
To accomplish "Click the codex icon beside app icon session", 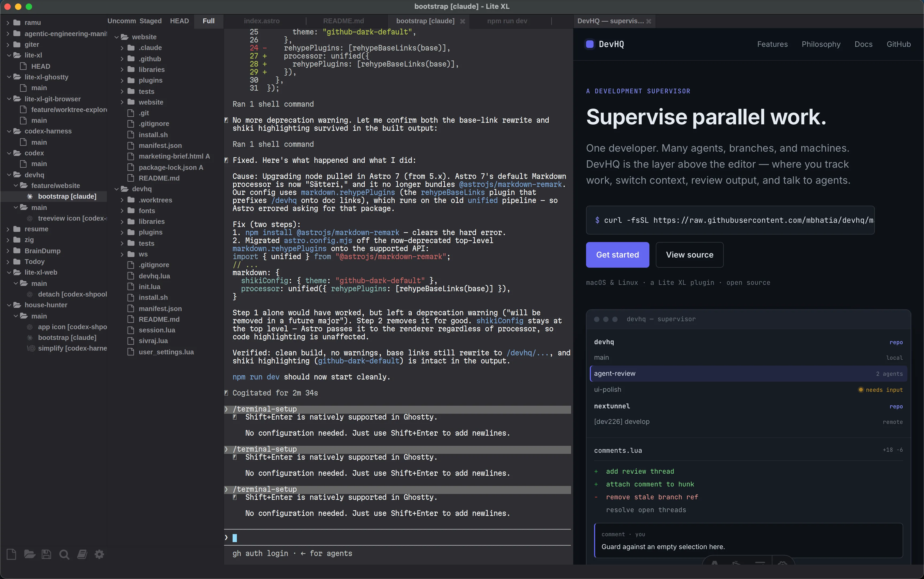I will tap(30, 327).
